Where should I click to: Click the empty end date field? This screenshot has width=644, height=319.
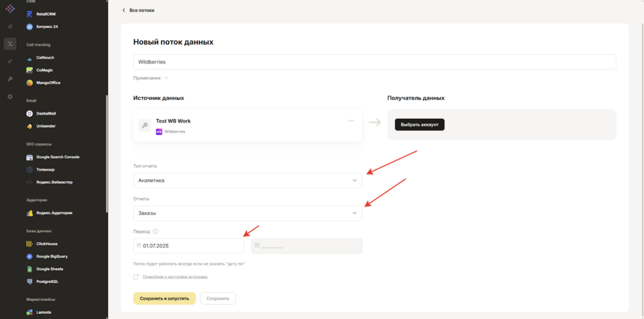pyautogui.click(x=307, y=246)
